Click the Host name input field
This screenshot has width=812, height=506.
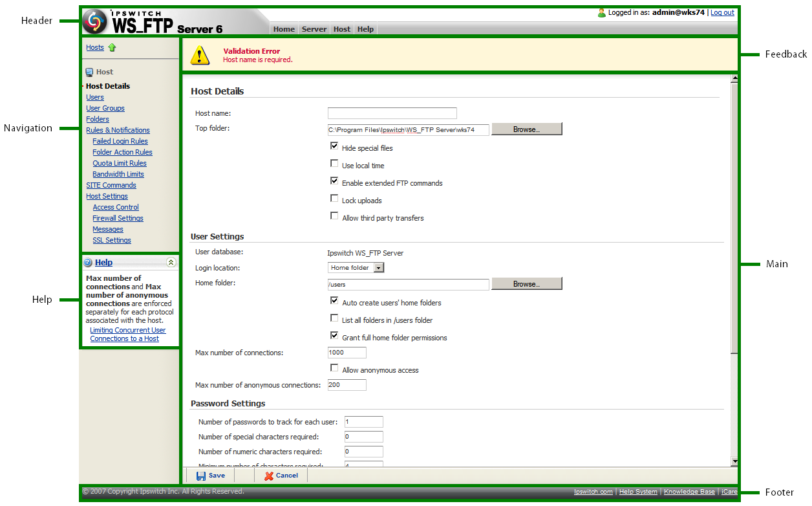tap(392, 113)
